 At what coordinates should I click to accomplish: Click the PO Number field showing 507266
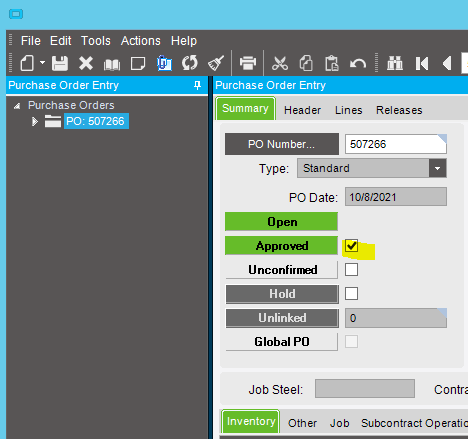(396, 144)
